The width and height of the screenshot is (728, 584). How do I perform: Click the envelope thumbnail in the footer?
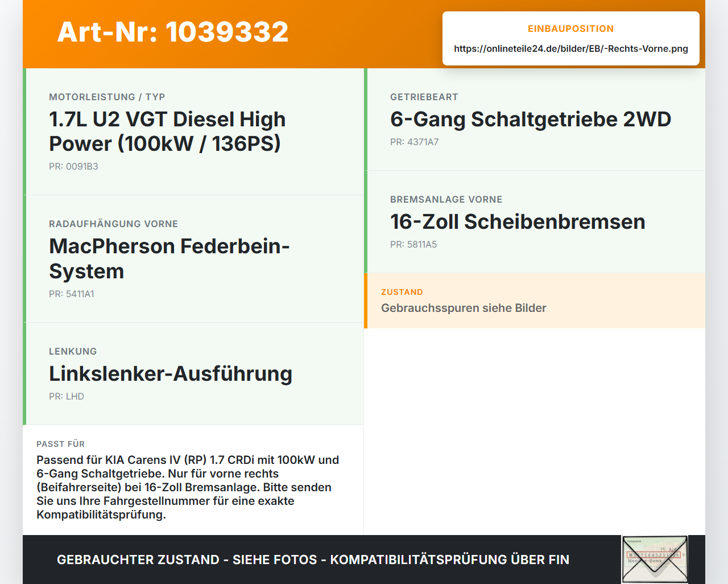(655, 560)
